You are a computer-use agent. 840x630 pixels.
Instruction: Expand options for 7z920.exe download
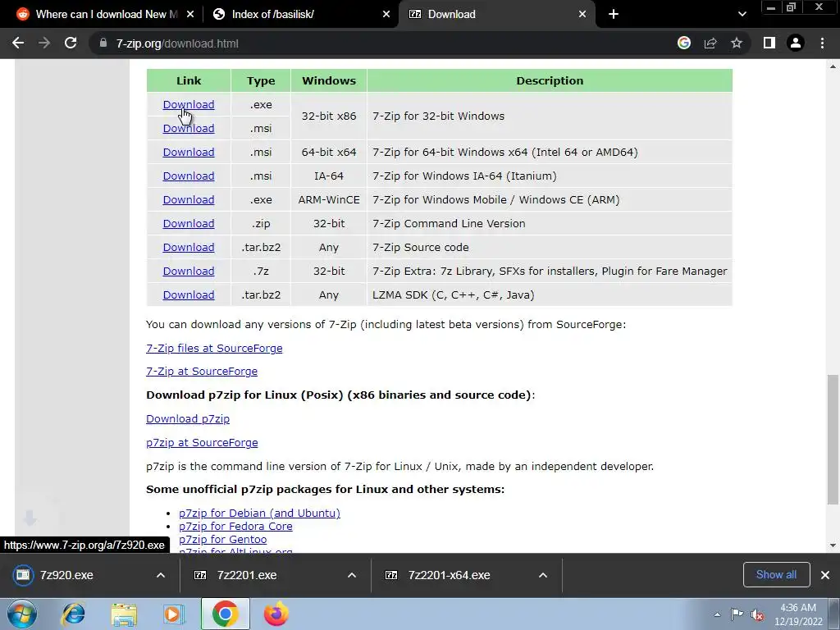[160, 575]
